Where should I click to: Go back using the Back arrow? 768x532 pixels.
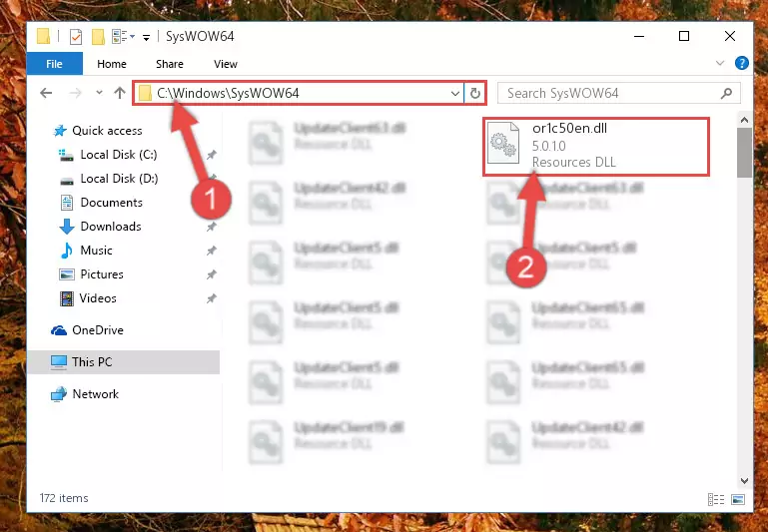pos(46,93)
